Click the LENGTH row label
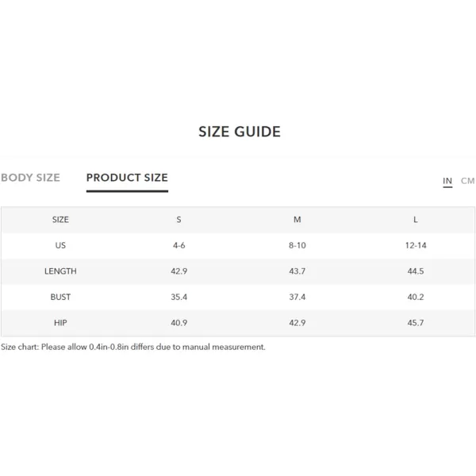This screenshot has height=476, width=476. pyautogui.click(x=60, y=271)
